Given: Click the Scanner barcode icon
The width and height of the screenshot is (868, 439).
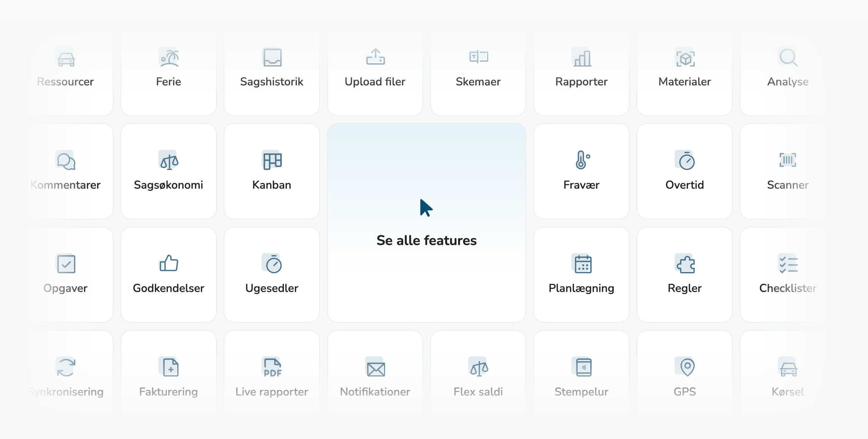Looking at the screenshot, I should coord(788,160).
